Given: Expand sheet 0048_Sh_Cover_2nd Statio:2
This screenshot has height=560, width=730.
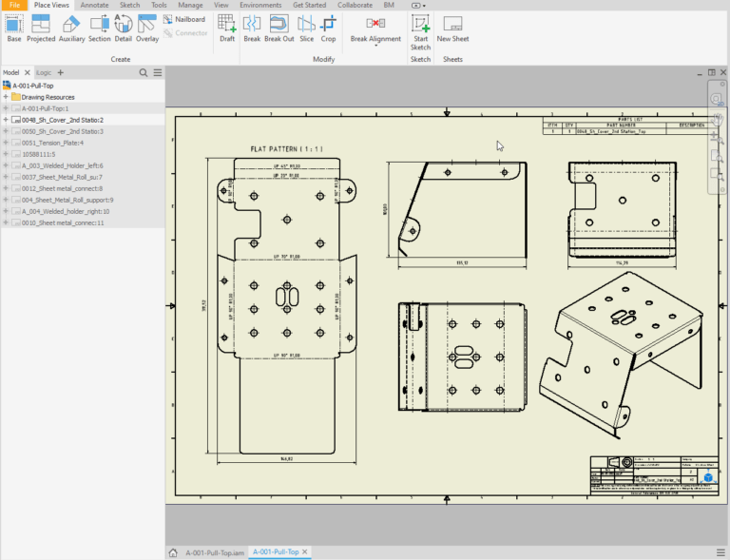Looking at the screenshot, I should coord(6,120).
